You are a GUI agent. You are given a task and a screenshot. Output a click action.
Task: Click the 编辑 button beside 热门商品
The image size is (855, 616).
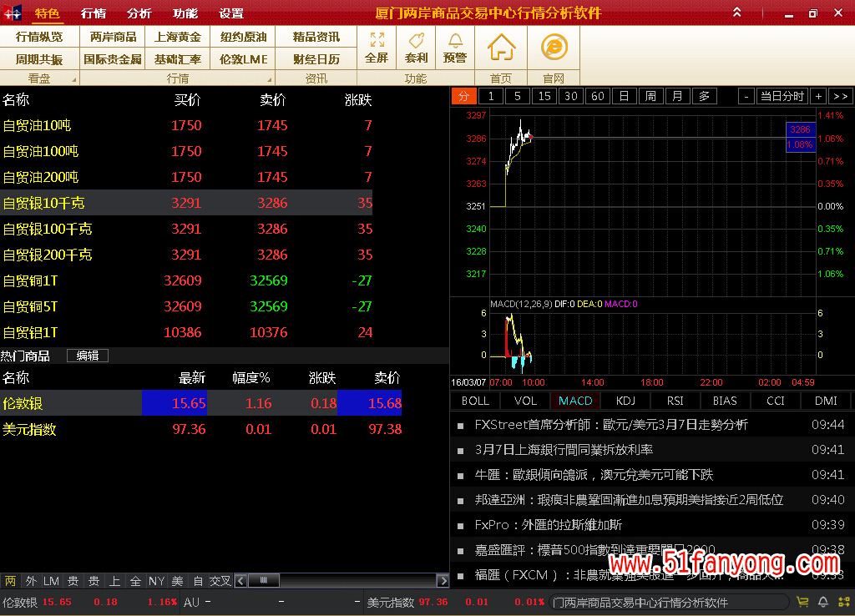click(x=87, y=356)
